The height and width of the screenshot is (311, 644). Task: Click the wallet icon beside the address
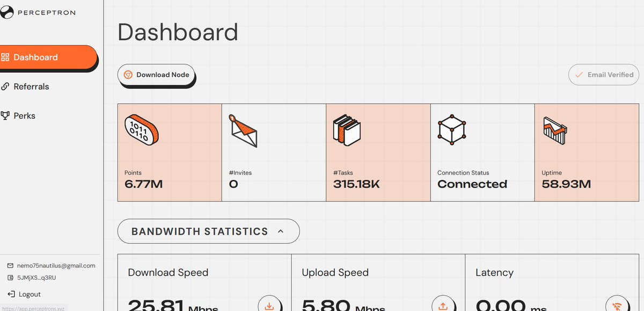(11, 278)
